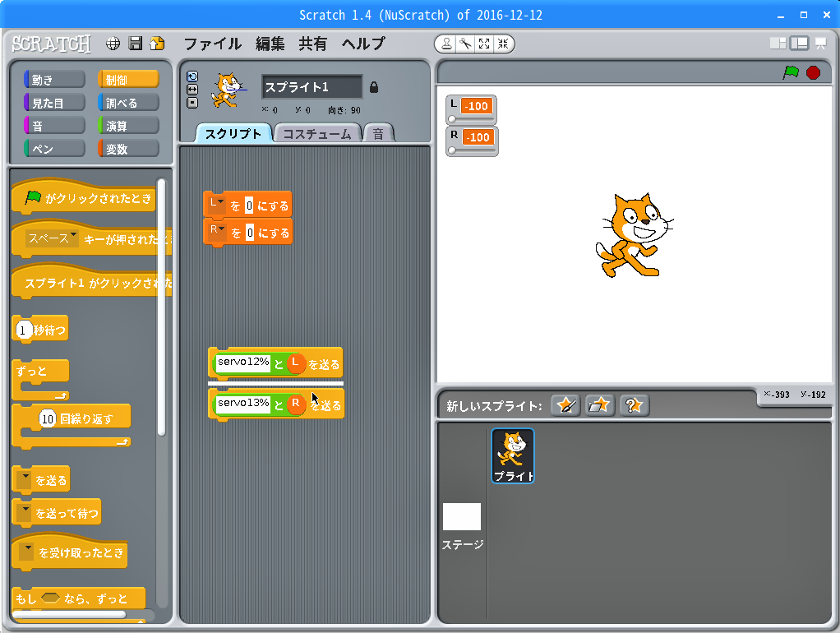
Task: Select the 演算 block category
Action: (x=128, y=126)
